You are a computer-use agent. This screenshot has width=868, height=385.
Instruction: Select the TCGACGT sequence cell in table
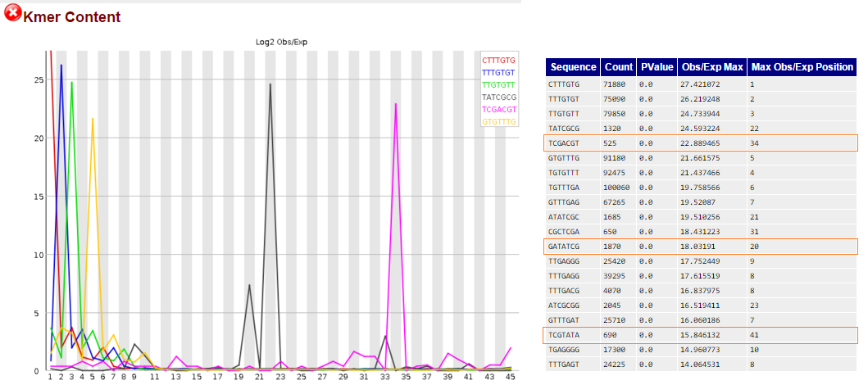573,143
